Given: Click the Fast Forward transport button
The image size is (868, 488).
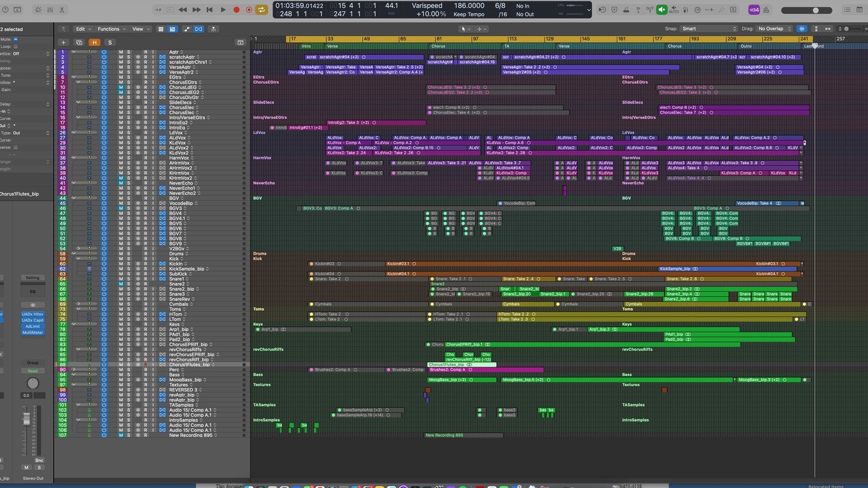Looking at the screenshot, I should (197, 10).
